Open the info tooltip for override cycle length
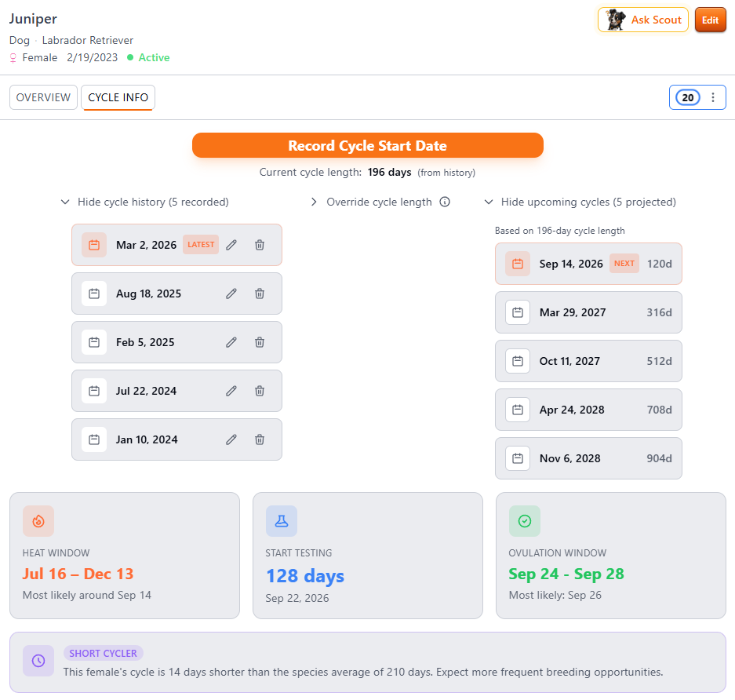 coord(445,202)
